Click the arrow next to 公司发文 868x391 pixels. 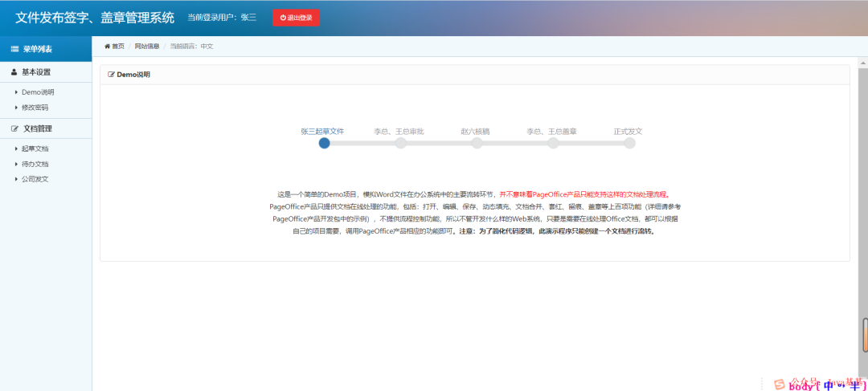click(17, 179)
